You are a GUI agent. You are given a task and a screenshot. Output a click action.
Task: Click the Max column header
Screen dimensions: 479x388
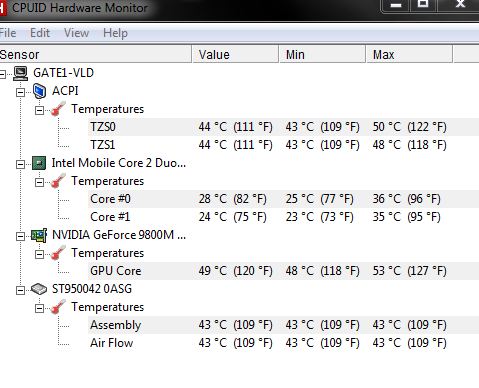409,54
